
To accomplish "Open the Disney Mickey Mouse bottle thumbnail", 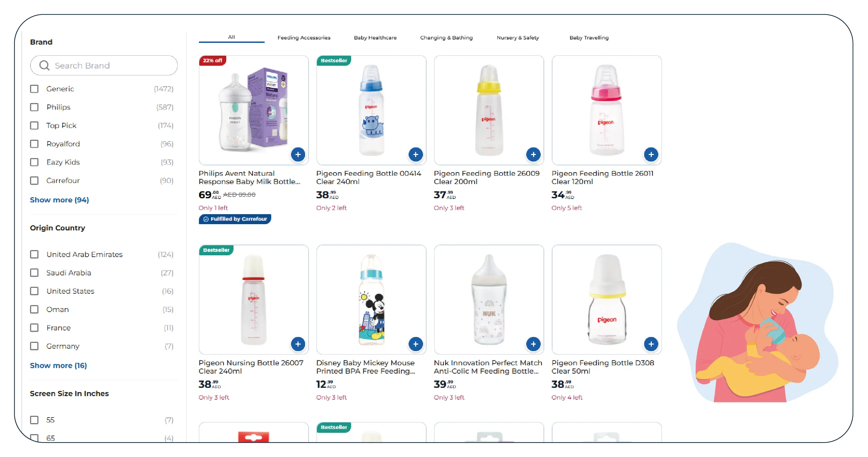I will tap(371, 300).
